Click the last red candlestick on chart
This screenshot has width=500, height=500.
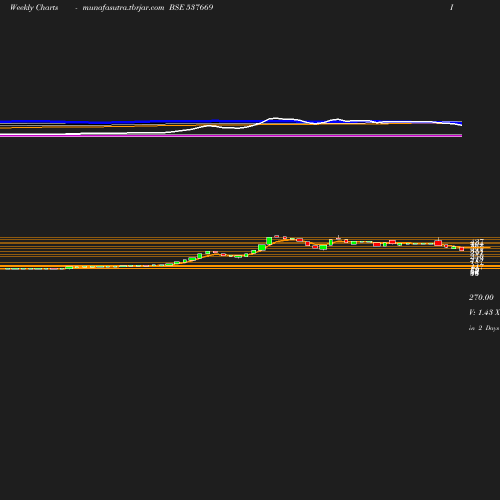[x=462, y=249]
